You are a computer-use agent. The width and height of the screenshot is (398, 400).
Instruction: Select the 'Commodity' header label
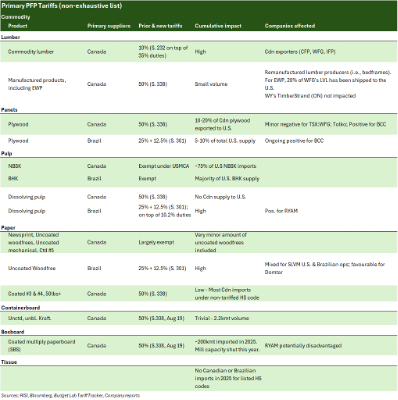pos(16,17)
